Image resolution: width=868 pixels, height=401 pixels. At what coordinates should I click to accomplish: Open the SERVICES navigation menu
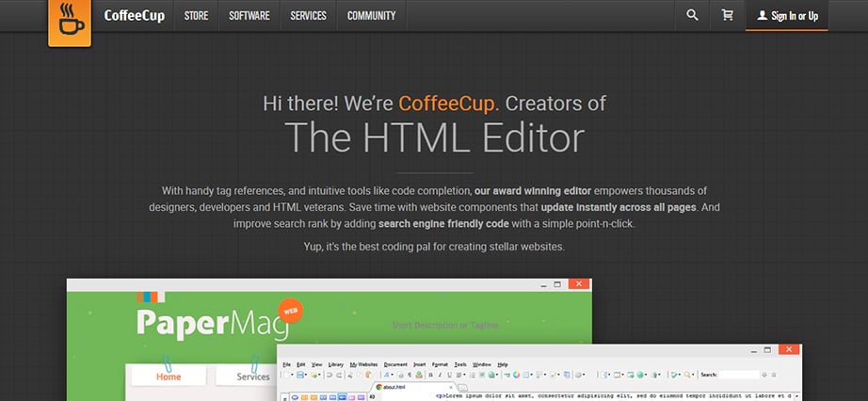tap(309, 15)
